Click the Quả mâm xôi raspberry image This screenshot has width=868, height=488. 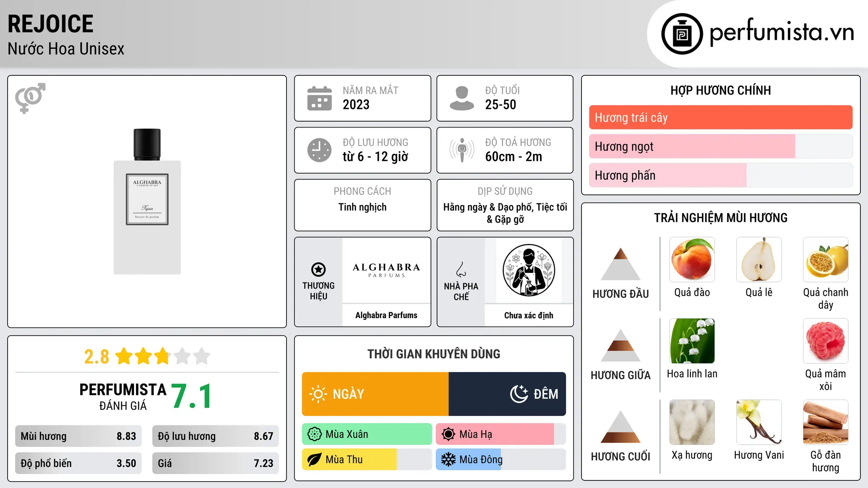pyautogui.click(x=826, y=341)
